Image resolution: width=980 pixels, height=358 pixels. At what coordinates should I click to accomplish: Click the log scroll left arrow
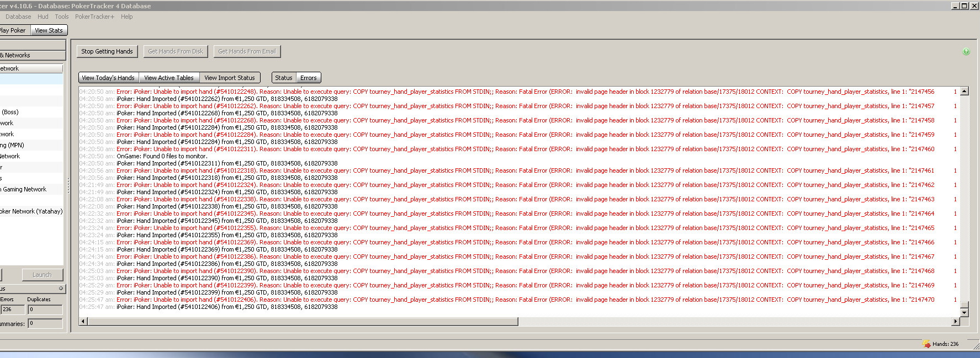tap(83, 321)
